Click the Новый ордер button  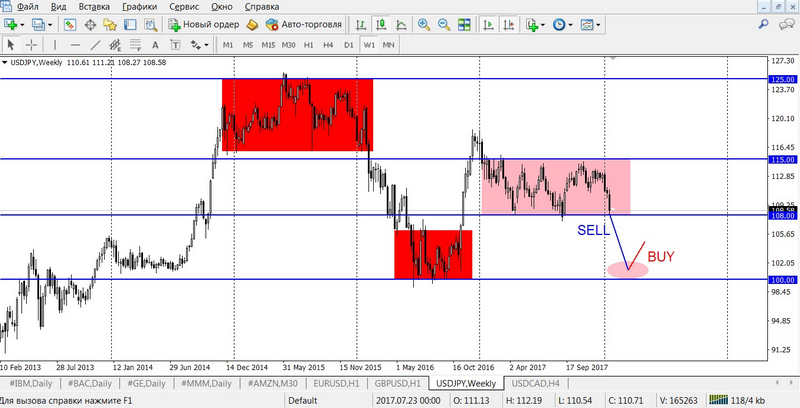point(203,24)
